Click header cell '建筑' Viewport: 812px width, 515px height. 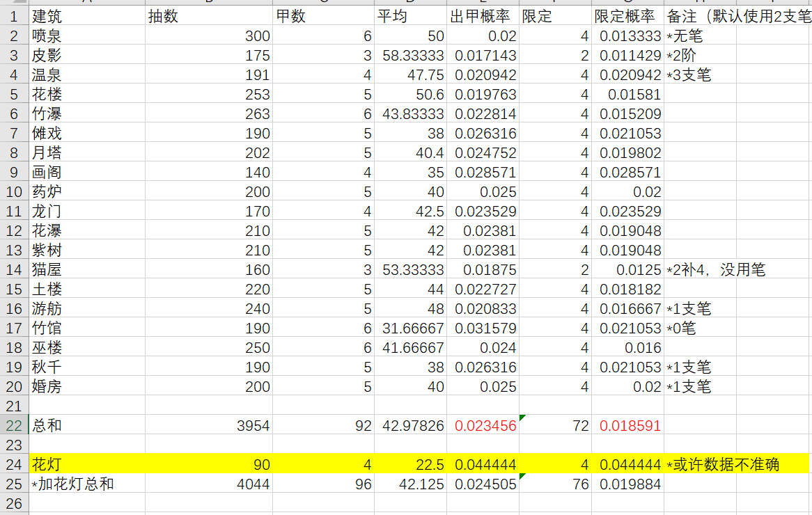tap(87, 17)
